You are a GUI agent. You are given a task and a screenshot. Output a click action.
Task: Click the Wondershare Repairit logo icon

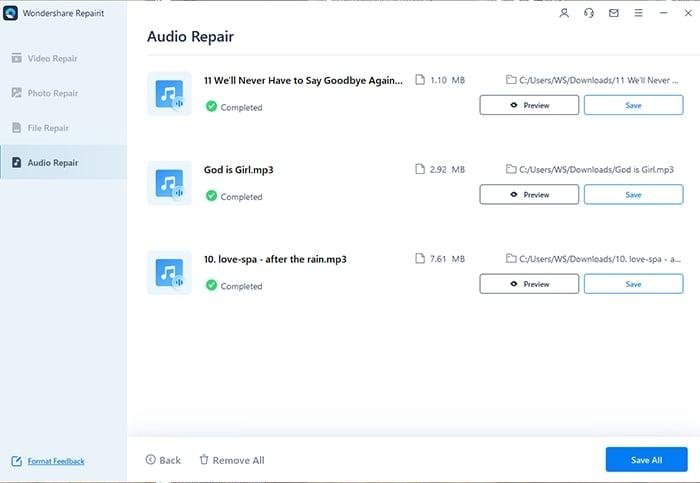(10, 13)
